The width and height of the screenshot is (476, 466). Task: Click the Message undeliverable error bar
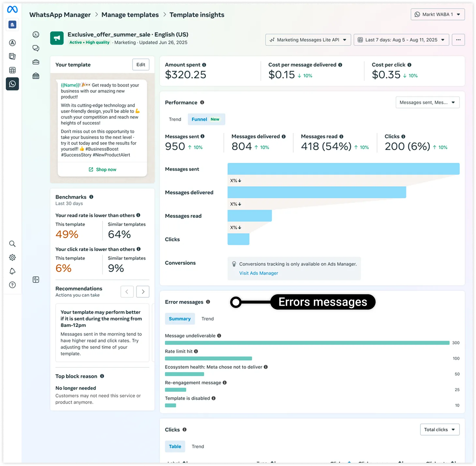(307, 343)
